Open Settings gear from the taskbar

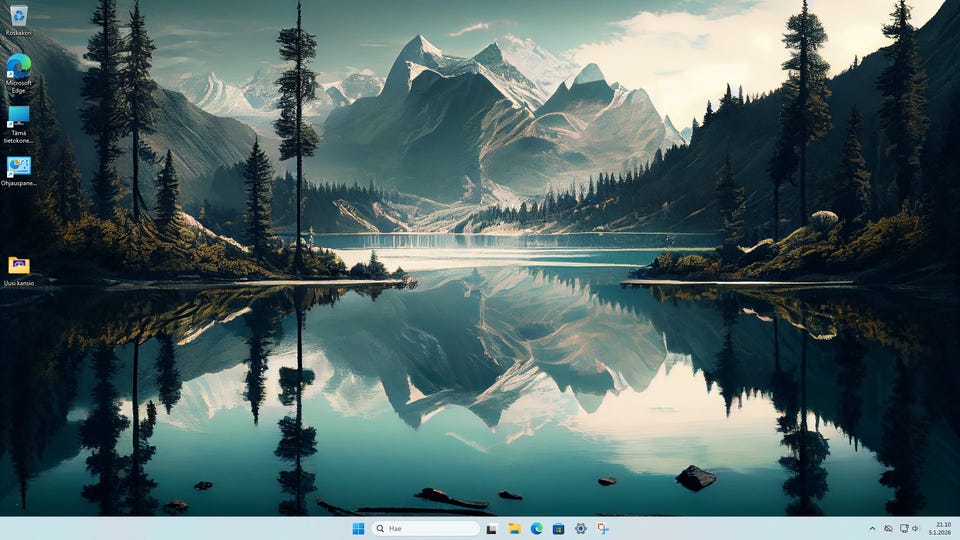point(580,528)
